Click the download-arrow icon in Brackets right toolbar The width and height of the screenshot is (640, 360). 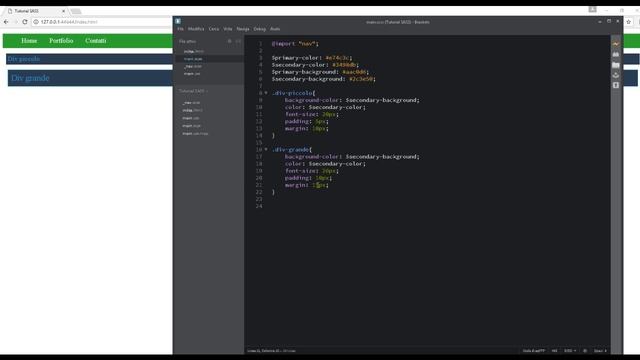click(x=616, y=75)
